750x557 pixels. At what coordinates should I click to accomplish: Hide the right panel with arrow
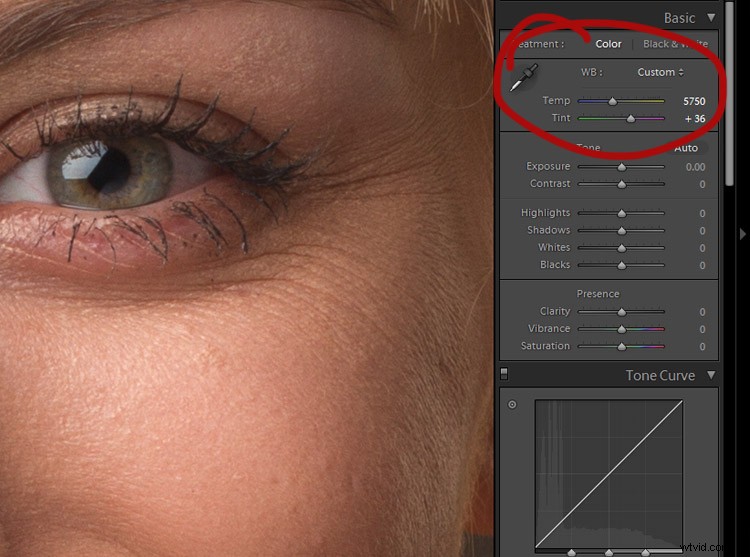pyautogui.click(x=742, y=234)
